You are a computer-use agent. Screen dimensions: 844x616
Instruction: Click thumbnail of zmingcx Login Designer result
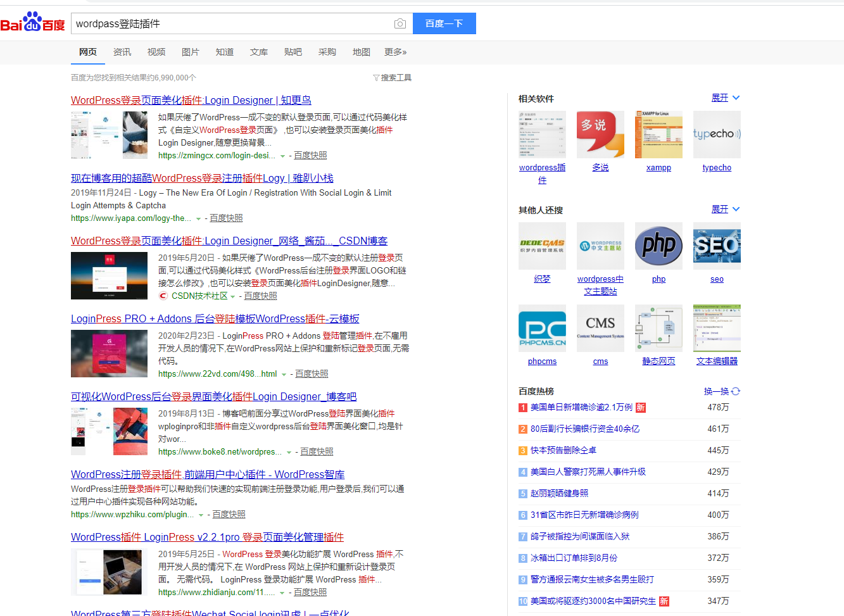(x=109, y=135)
